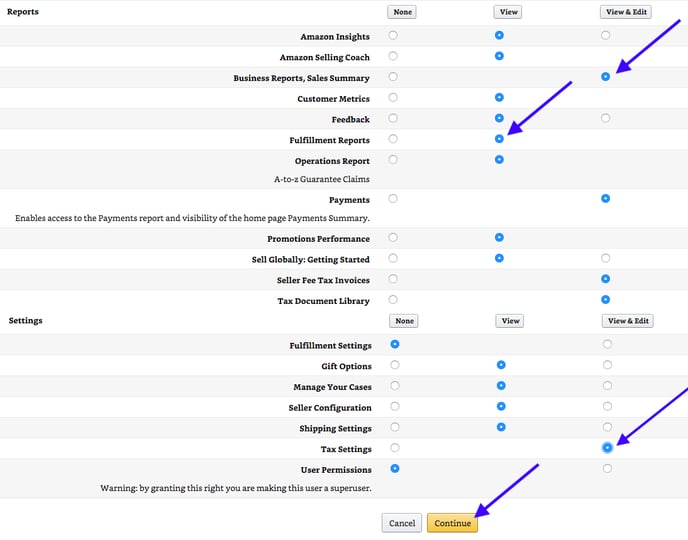
Task: Set Gift Options to None
Action: tap(395, 365)
